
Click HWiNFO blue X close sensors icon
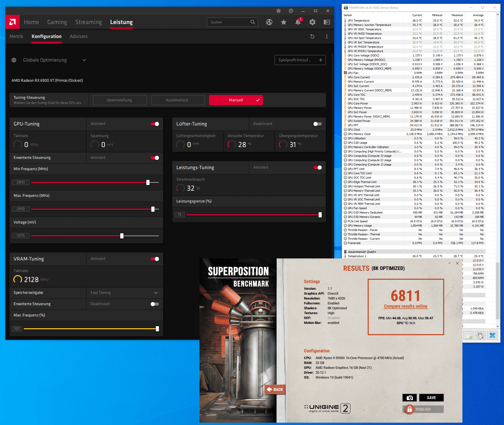coord(492,335)
